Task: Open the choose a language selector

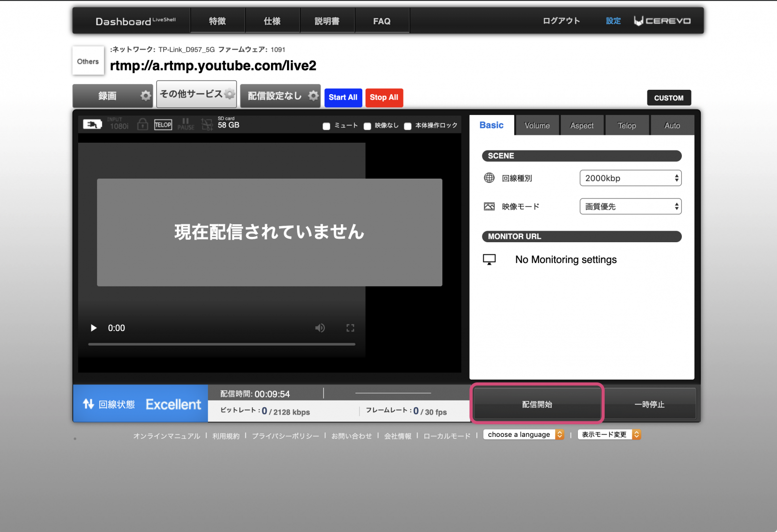Action: pos(524,434)
